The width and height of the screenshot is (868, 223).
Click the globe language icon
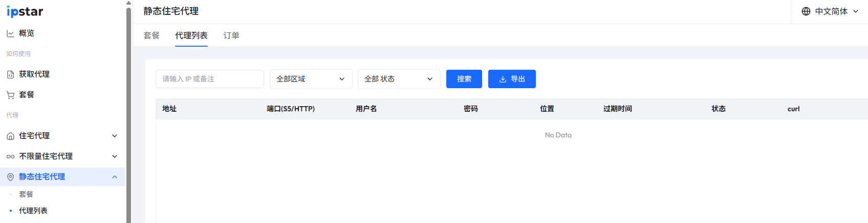pos(806,11)
